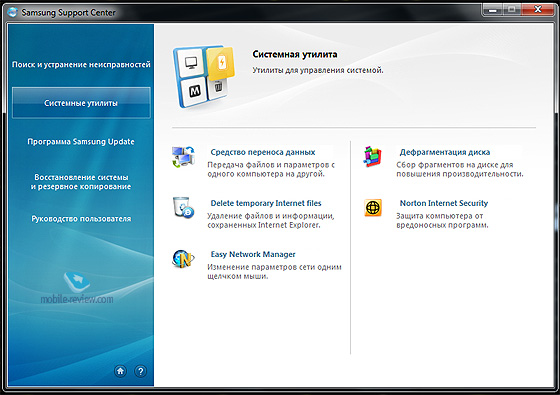Click the help question mark icon
Viewport: 560px width, 395px height.
(x=140, y=371)
